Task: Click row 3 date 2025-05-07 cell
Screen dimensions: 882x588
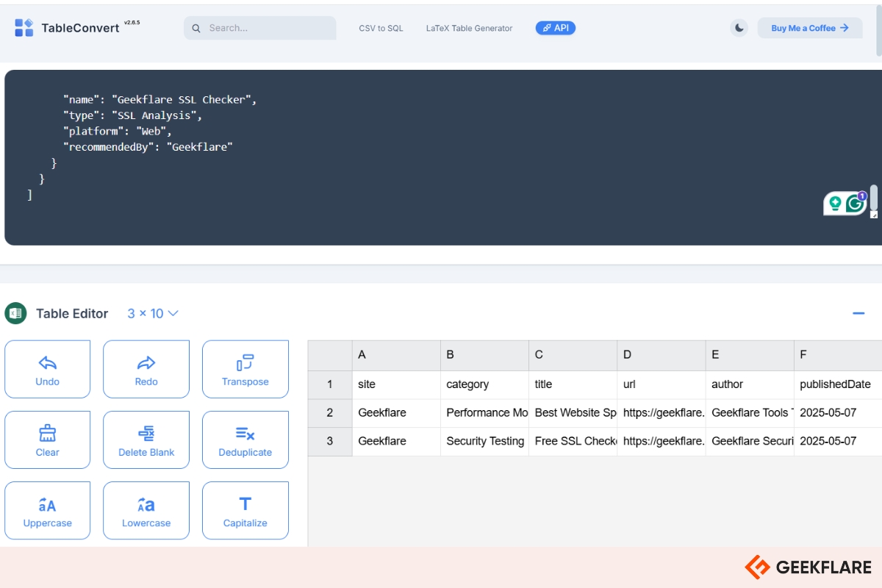Action: coord(838,442)
